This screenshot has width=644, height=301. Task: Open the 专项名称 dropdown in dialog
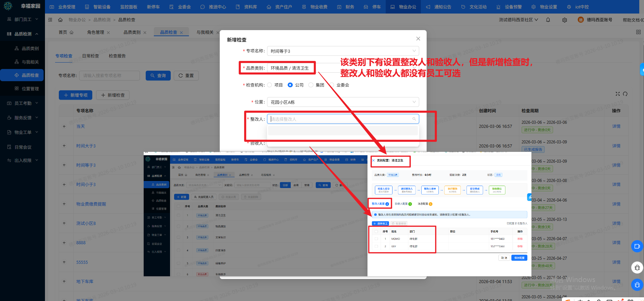pos(343,51)
